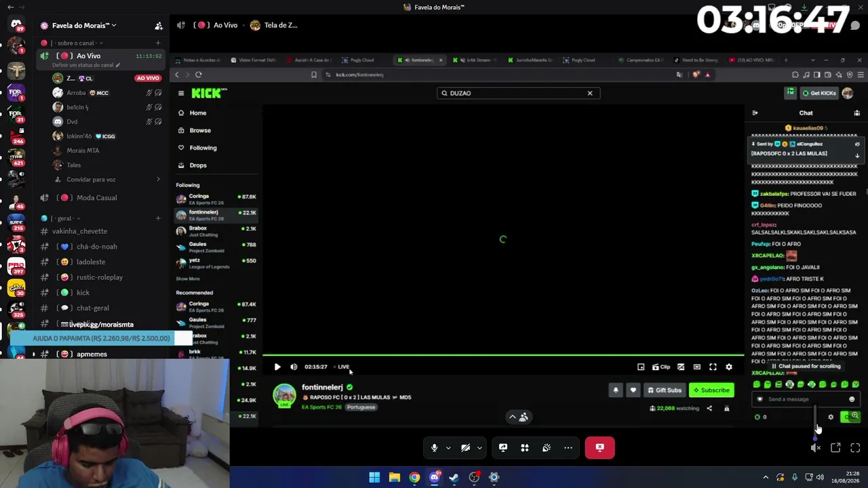Viewport: 868px width, 488px height.
Task: Go back in the browser
Action: pyautogui.click(x=177, y=75)
